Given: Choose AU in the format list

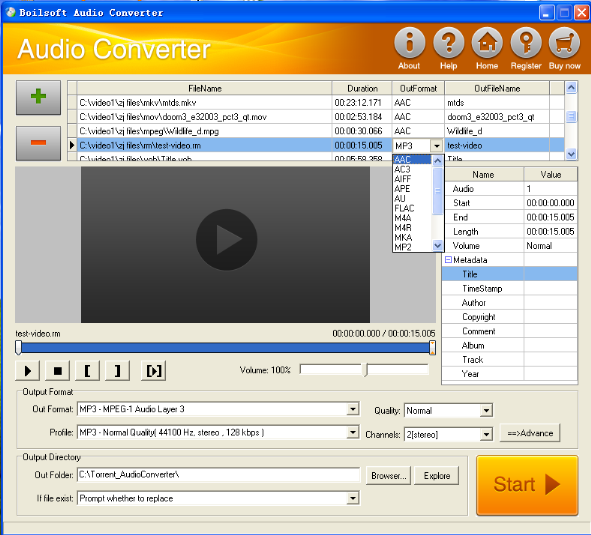Looking at the screenshot, I should tap(412, 199).
